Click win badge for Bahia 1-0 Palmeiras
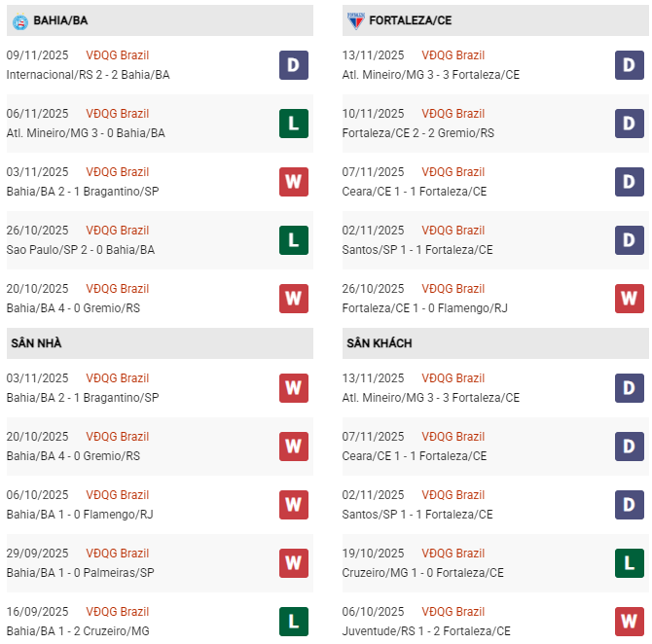652x644 pixels. 293,563
